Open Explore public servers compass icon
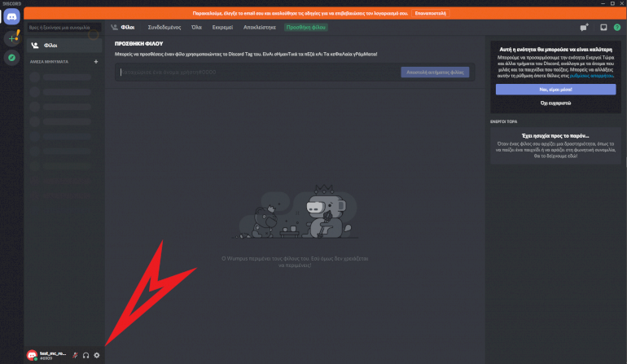The height and width of the screenshot is (364, 627). point(12,58)
